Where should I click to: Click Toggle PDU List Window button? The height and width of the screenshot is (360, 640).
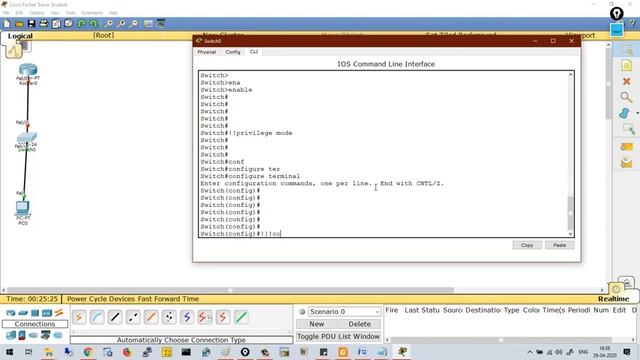coord(338,337)
